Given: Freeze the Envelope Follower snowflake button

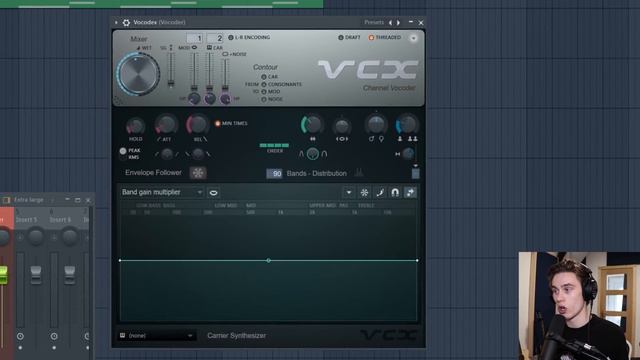Looking at the screenshot, I should pyautogui.click(x=198, y=173).
